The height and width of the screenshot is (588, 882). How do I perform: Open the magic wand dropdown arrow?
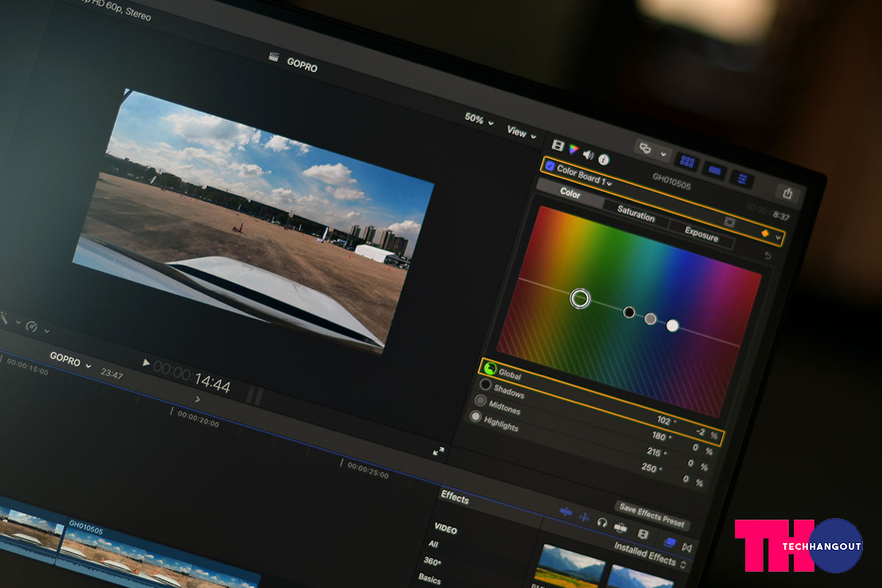[x=17, y=322]
